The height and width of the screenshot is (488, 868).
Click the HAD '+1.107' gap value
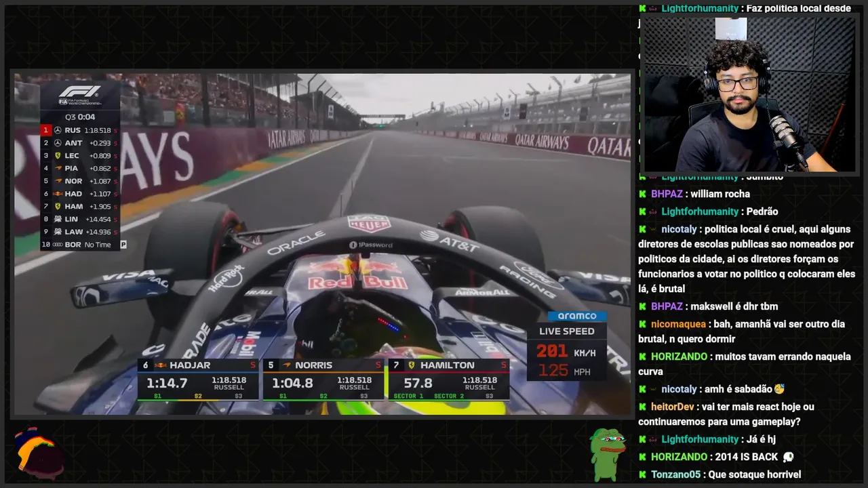pyautogui.click(x=100, y=194)
